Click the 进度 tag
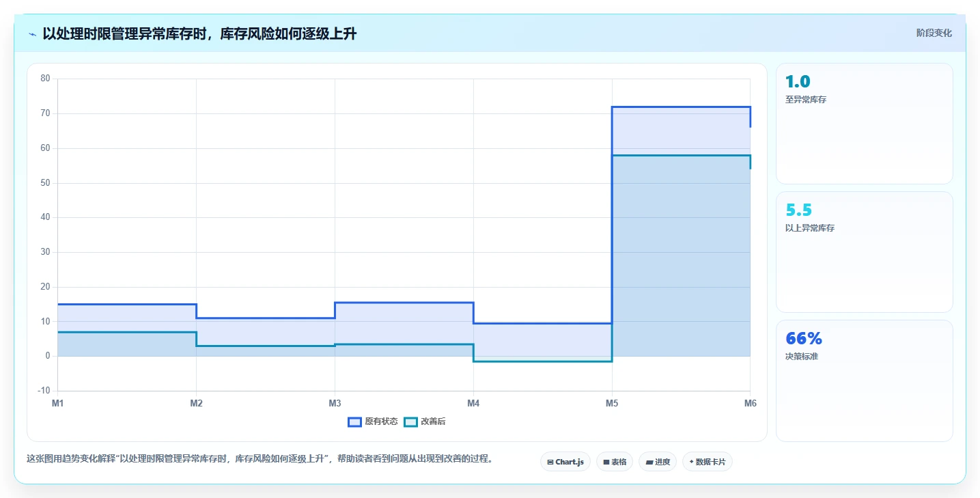The width and height of the screenshot is (980, 498). coord(658,462)
